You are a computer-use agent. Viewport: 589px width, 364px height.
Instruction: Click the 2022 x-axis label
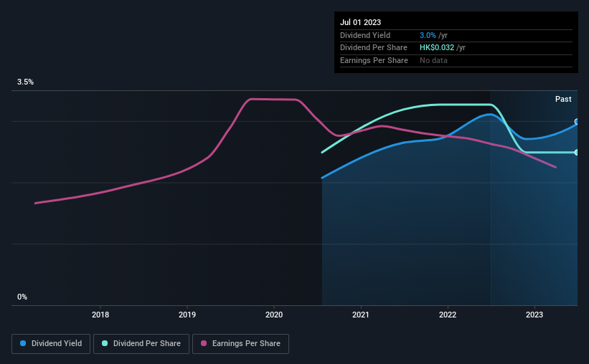tap(448, 315)
